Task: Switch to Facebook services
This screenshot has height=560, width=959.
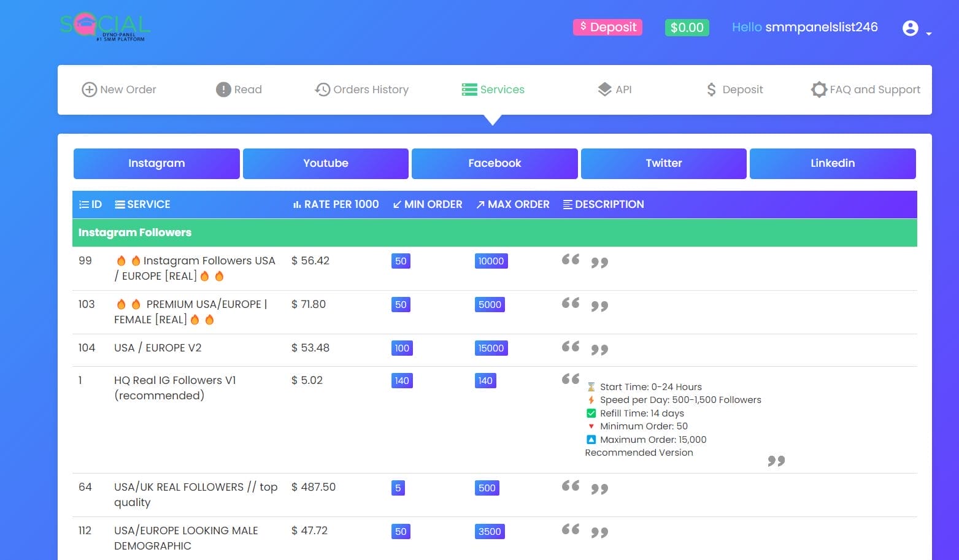Action: click(x=495, y=163)
